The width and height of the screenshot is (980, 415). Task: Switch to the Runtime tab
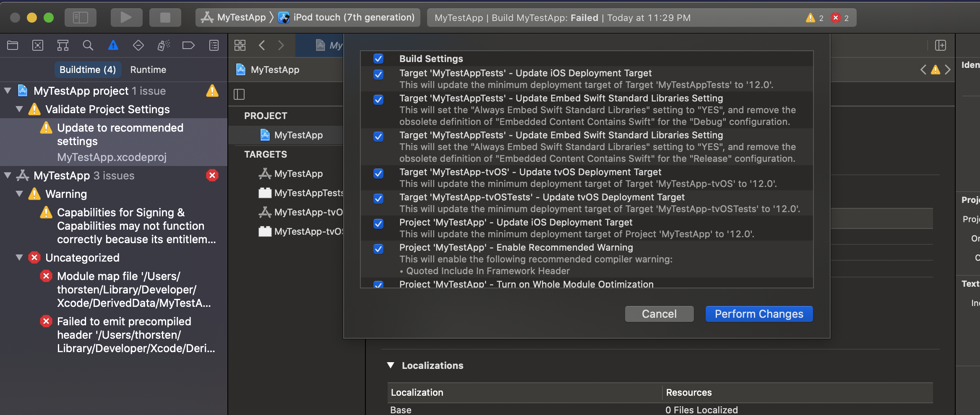[148, 70]
